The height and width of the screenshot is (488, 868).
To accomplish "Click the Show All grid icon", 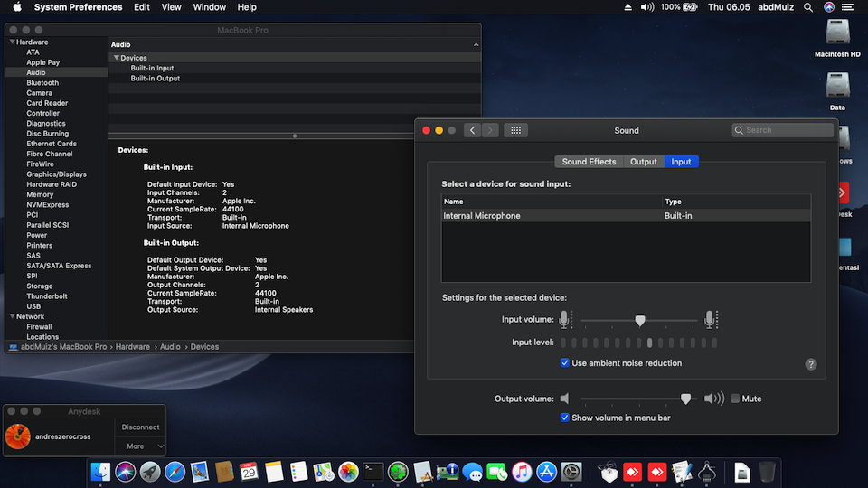I will coord(515,130).
